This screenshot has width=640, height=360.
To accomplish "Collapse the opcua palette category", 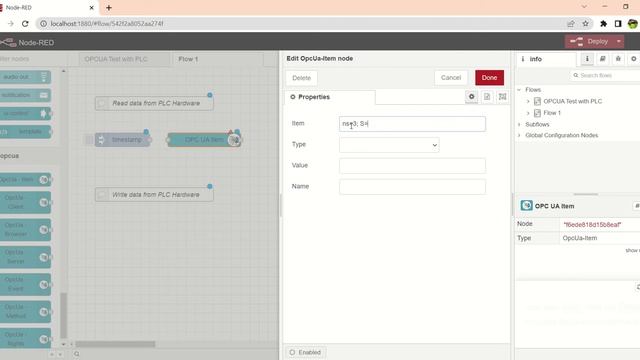I will [10, 156].
